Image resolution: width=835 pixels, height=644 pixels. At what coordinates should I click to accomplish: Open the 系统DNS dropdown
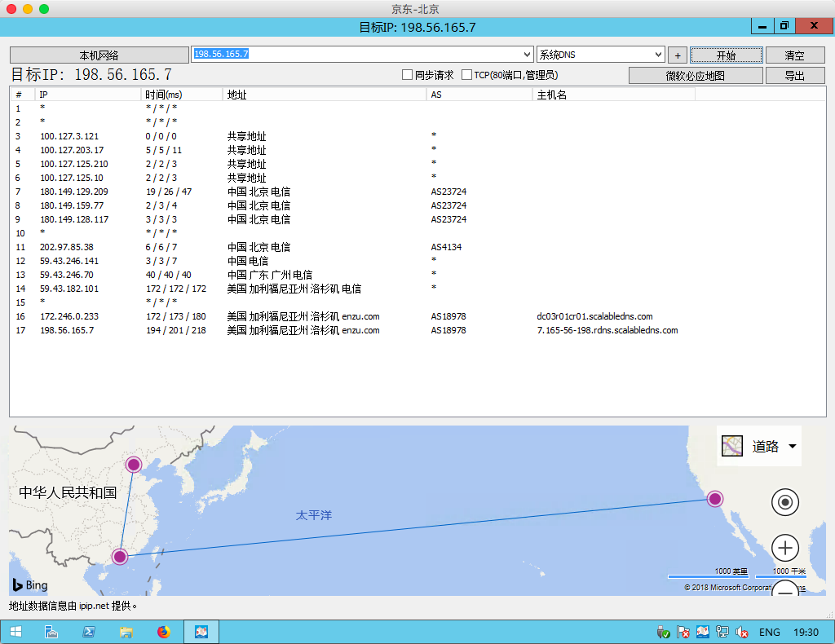pyautogui.click(x=601, y=55)
